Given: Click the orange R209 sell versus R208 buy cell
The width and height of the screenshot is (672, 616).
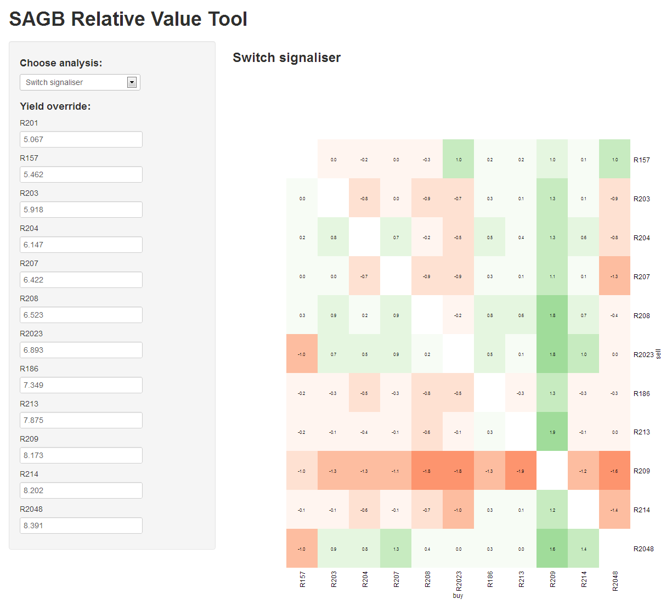Looking at the screenshot, I should [x=427, y=471].
